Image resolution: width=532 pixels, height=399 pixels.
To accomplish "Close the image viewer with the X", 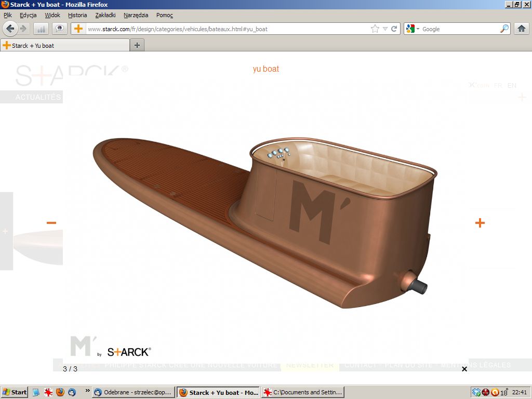I will tap(464, 369).
